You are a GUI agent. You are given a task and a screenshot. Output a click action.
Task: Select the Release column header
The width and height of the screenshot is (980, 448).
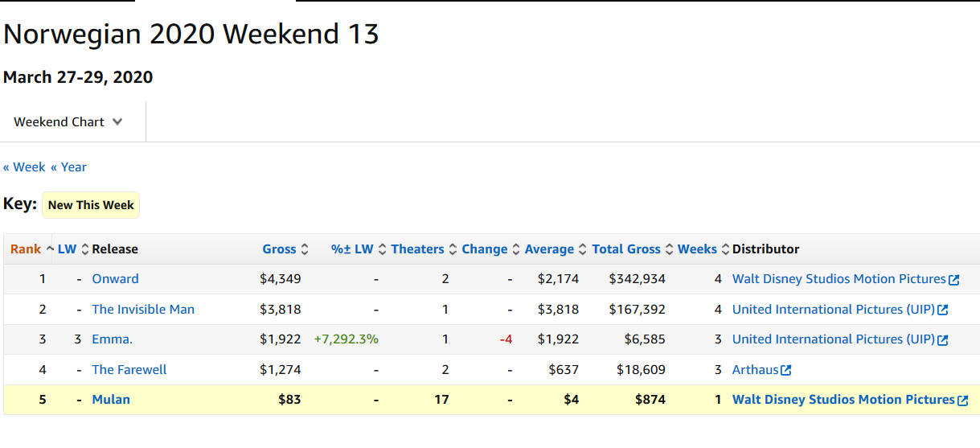[x=115, y=249]
